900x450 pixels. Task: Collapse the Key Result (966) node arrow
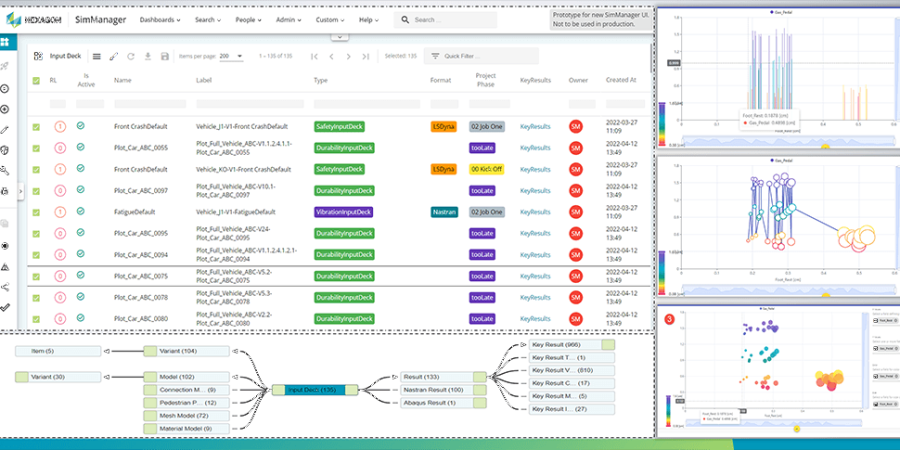(523, 345)
